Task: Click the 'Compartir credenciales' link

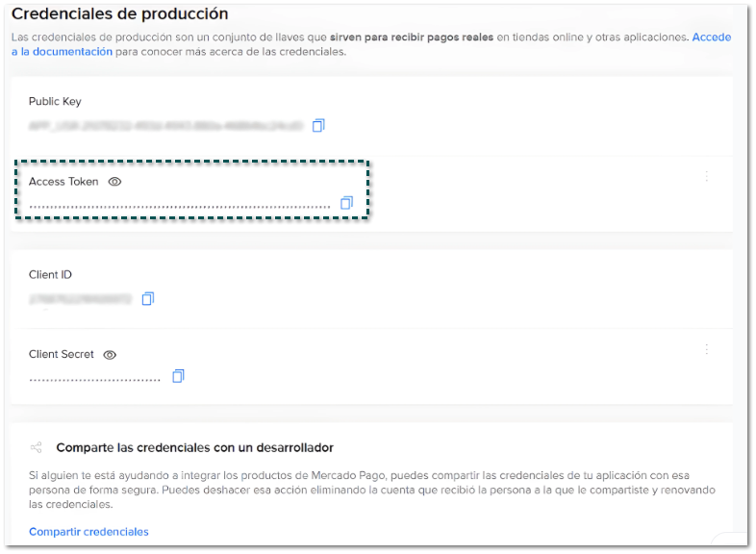Action: coord(88,532)
